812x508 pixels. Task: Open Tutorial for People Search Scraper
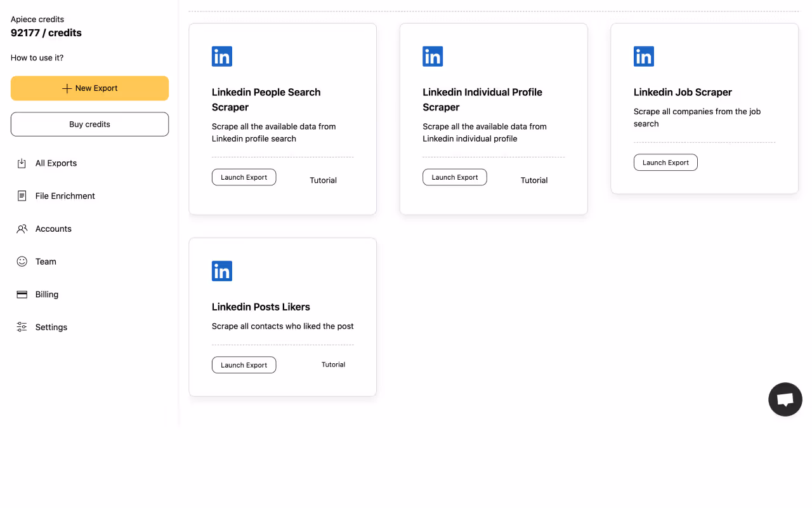pyautogui.click(x=323, y=180)
